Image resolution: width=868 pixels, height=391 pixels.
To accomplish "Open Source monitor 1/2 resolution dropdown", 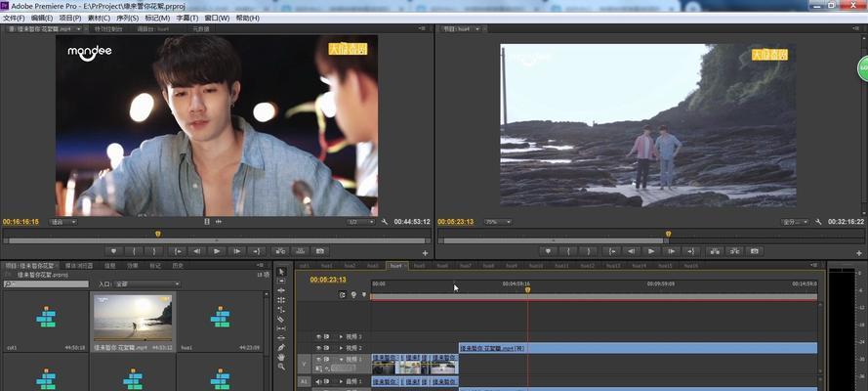I will (x=360, y=222).
